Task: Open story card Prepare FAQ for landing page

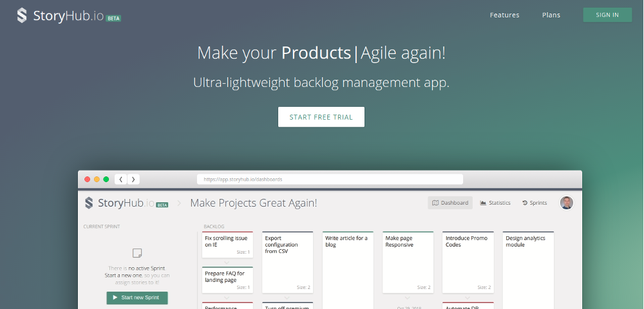Action: [227, 280]
